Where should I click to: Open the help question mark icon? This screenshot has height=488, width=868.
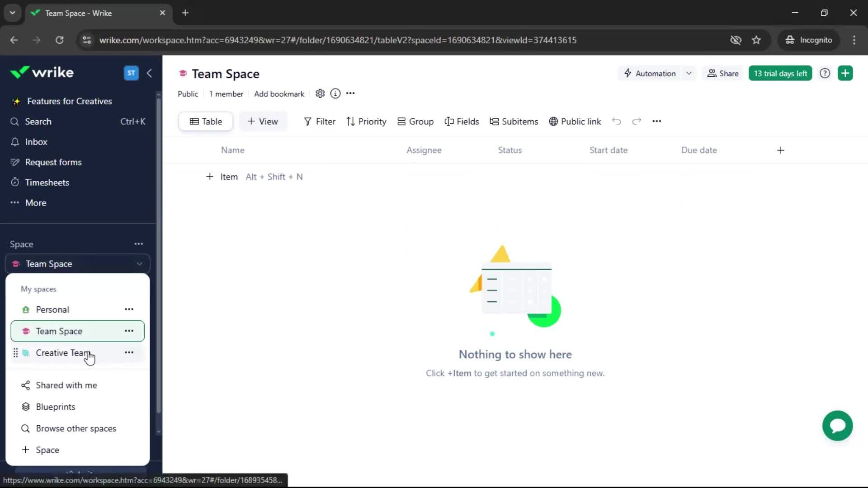click(825, 74)
